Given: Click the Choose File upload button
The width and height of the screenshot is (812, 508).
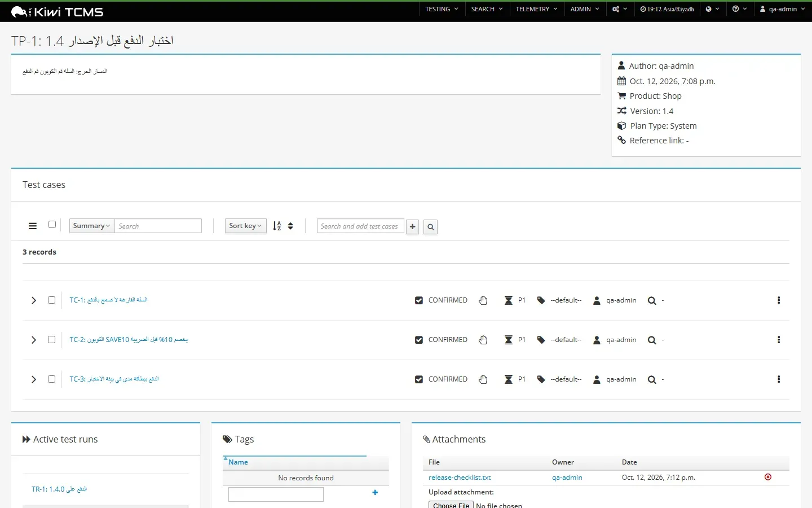Looking at the screenshot, I should tap(451, 505).
